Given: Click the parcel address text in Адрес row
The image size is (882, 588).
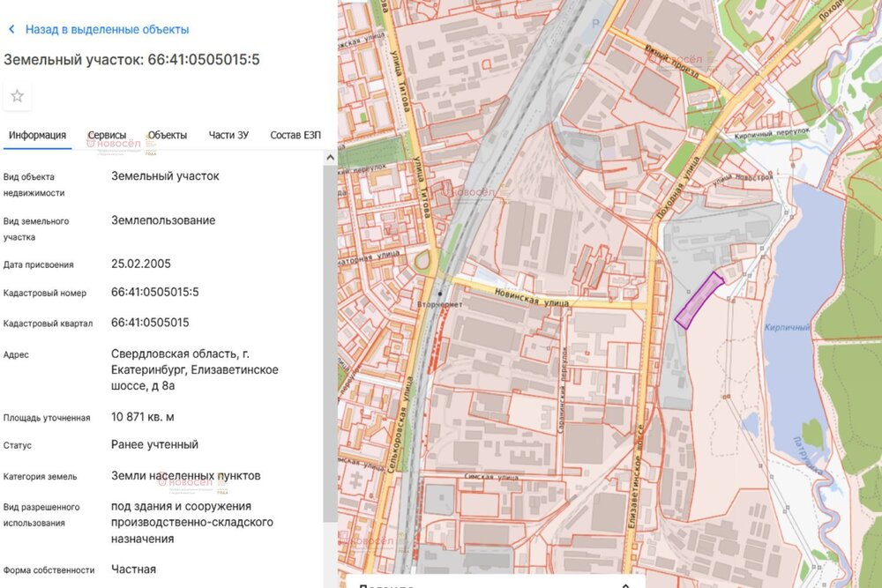Looking at the screenshot, I should [x=194, y=369].
